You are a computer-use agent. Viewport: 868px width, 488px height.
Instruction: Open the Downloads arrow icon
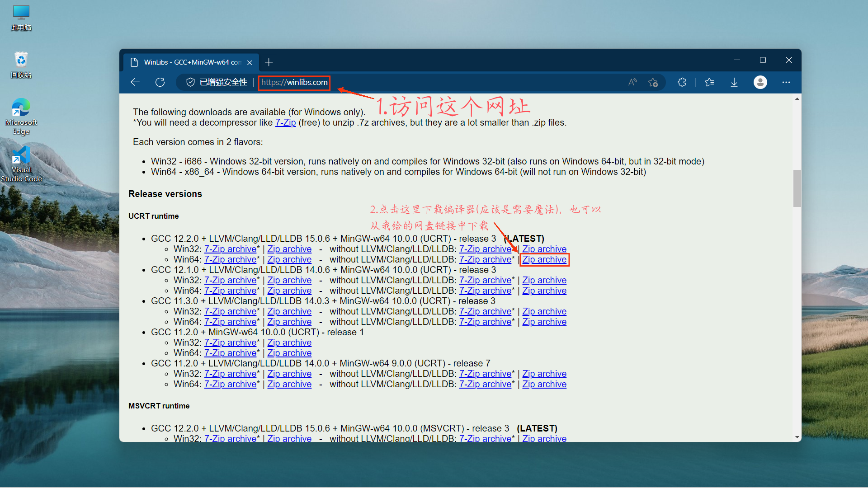pos(734,82)
